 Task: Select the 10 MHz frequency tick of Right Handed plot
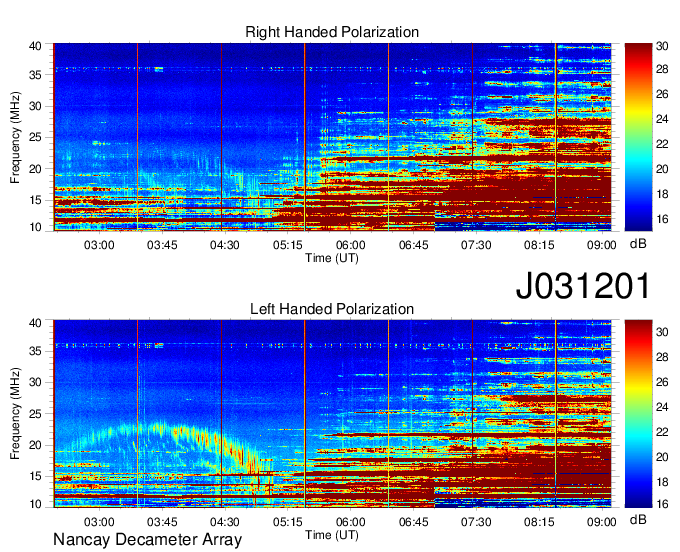click(x=35, y=227)
